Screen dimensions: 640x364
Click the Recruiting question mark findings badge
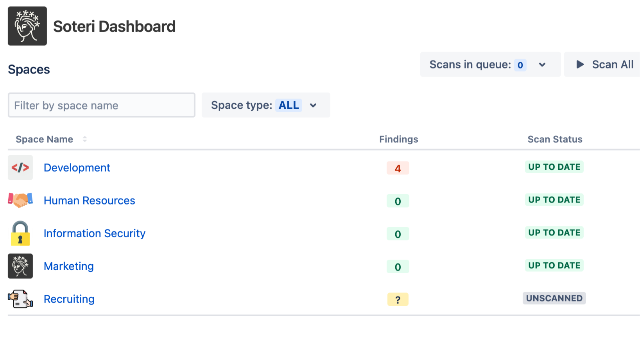coord(398,299)
